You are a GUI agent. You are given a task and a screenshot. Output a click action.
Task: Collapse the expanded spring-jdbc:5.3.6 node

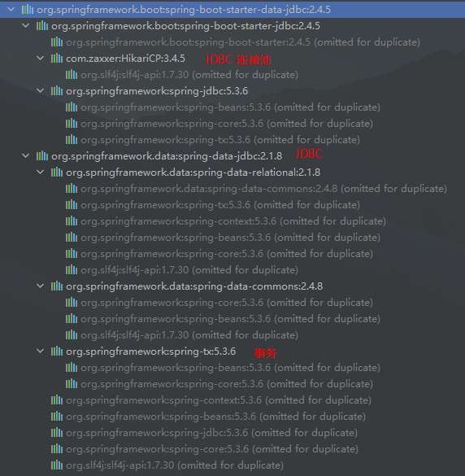pyautogui.click(x=40, y=91)
